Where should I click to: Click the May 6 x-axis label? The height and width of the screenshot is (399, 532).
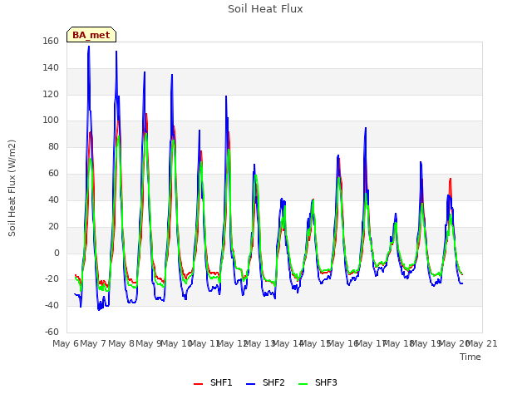pos(66,343)
